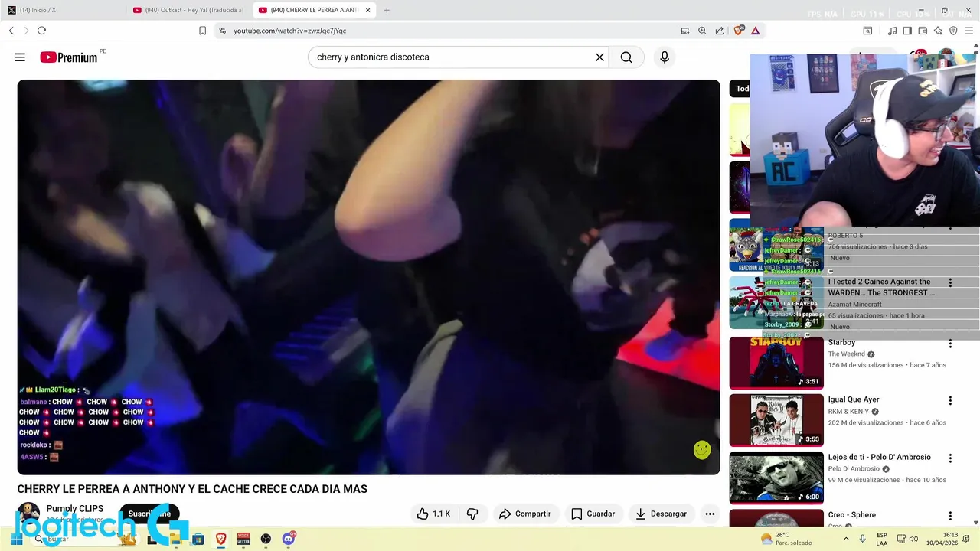Open OBS Studio taskbar icon

tap(266, 539)
